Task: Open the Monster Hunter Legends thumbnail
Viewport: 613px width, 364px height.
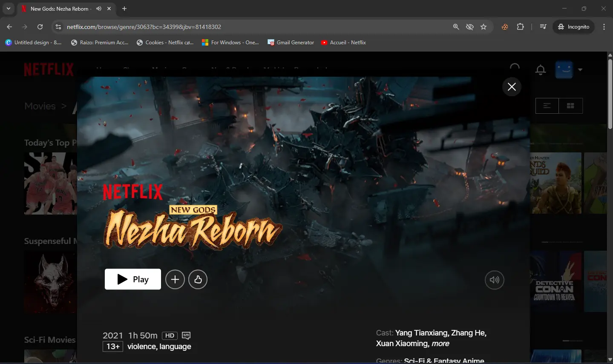Action: [555, 183]
